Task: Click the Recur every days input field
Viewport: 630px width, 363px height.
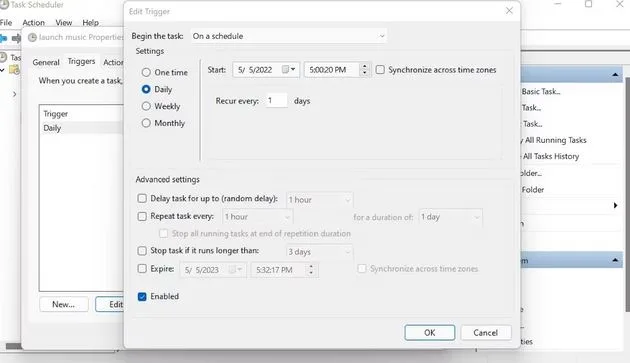Action: [x=277, y=100]
